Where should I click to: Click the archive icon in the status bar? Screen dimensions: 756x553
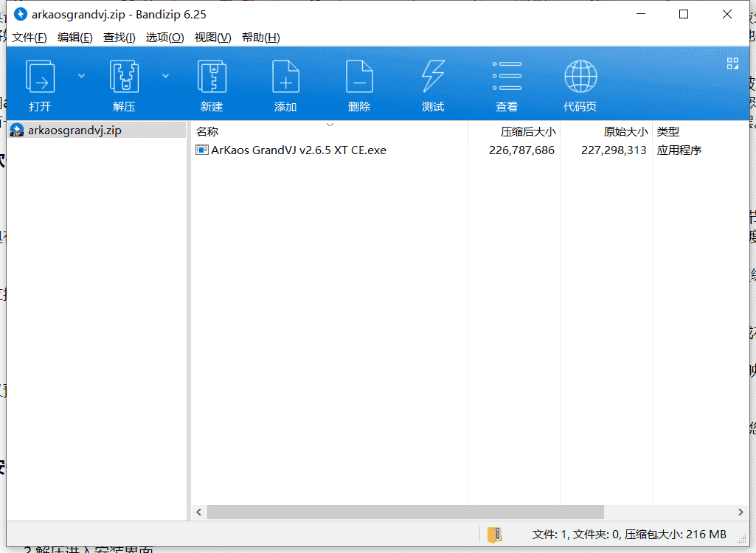pos(495,534)
